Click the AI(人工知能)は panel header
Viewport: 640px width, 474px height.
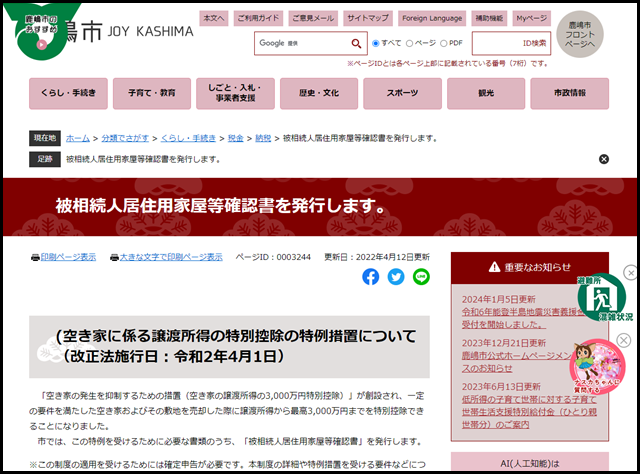(x=530, y=463)
